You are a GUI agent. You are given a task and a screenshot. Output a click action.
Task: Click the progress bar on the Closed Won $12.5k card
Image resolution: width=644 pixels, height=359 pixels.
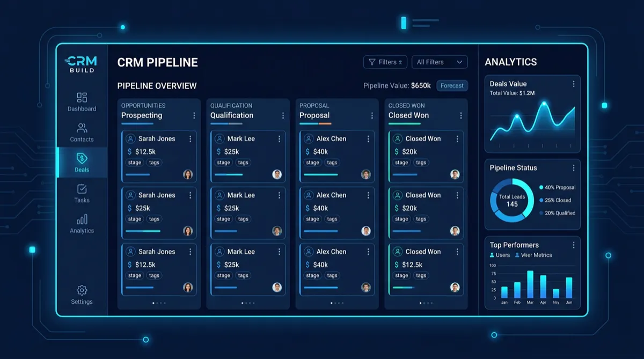[x=405, y=288]
